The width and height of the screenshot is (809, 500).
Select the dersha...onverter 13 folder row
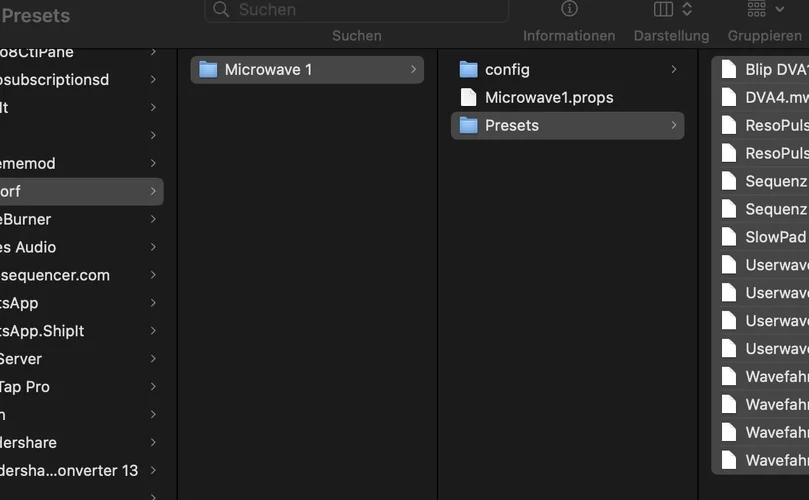(x=82, y=470)
